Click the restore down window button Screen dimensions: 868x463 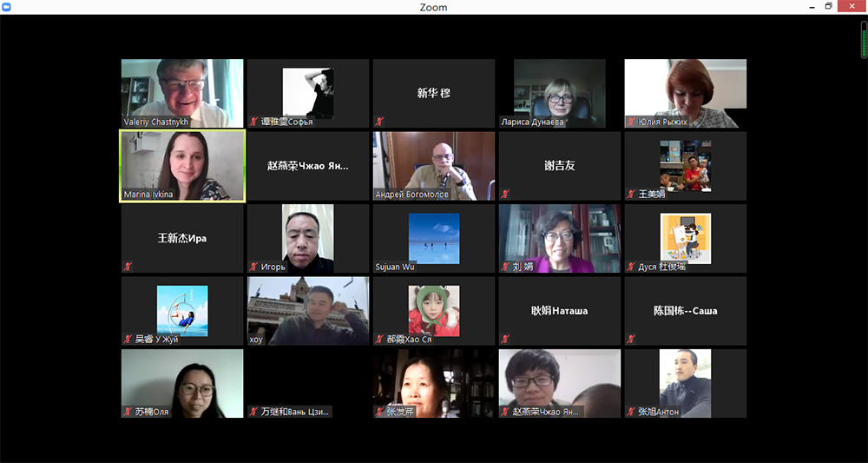(828, 7)
